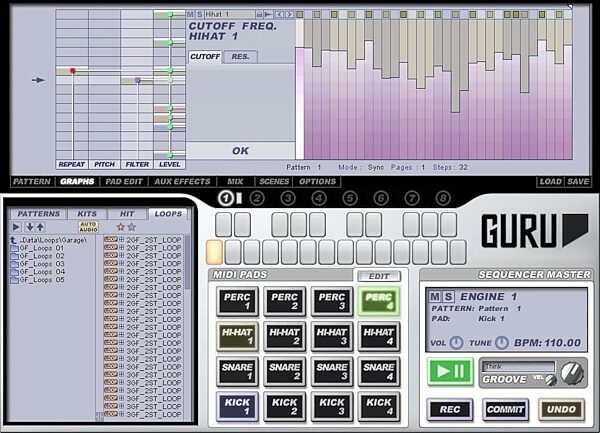Click the UNDO button
The height and width of the screenshot is (433, 600).
(x=561, y=410)
